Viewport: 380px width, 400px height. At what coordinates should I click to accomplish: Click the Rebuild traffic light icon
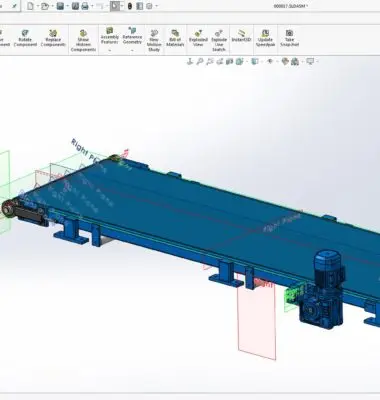[x=130, y=6]
